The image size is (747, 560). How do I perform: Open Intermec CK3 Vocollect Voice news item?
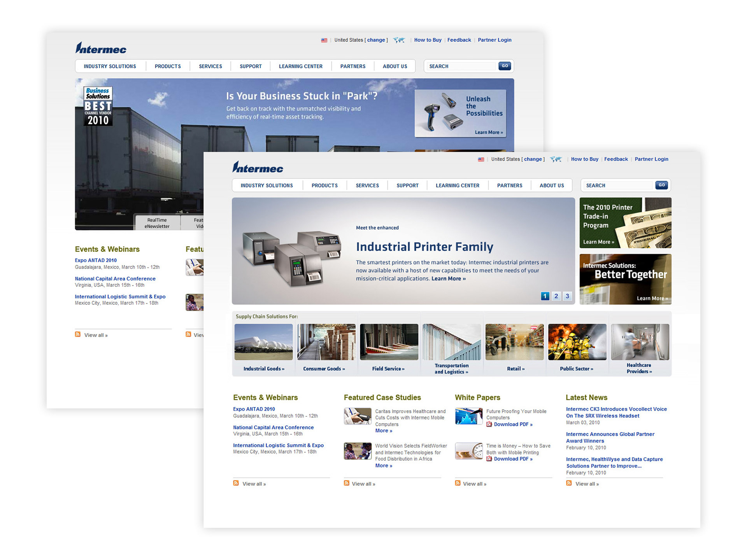[616, 412]
